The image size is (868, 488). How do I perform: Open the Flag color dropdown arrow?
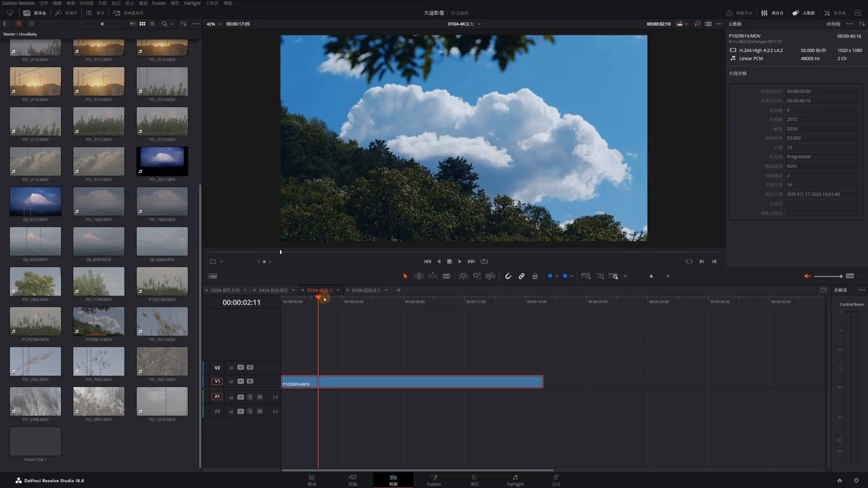pos(556,276)
